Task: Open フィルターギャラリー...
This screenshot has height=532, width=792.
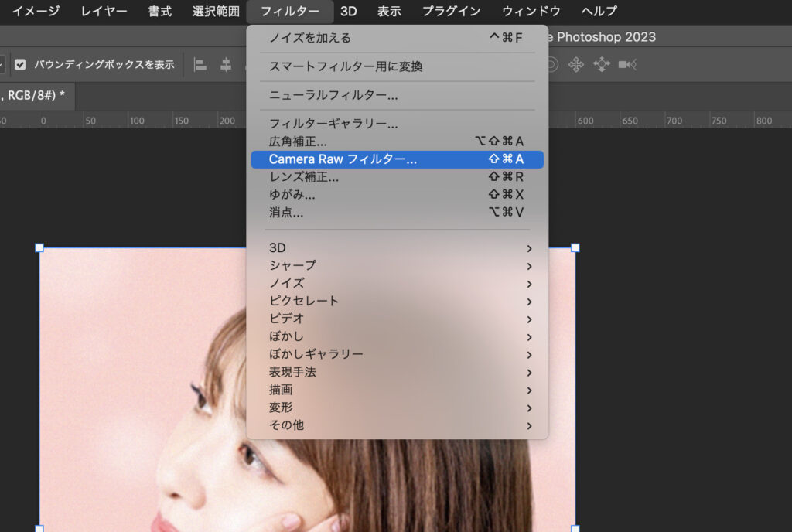Action: [x=397, y=124]
